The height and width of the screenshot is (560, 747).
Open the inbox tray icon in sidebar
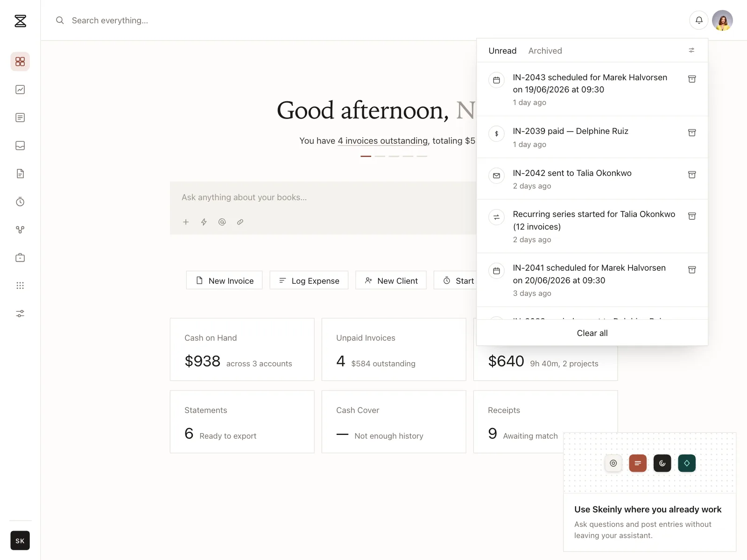[20, 146]
